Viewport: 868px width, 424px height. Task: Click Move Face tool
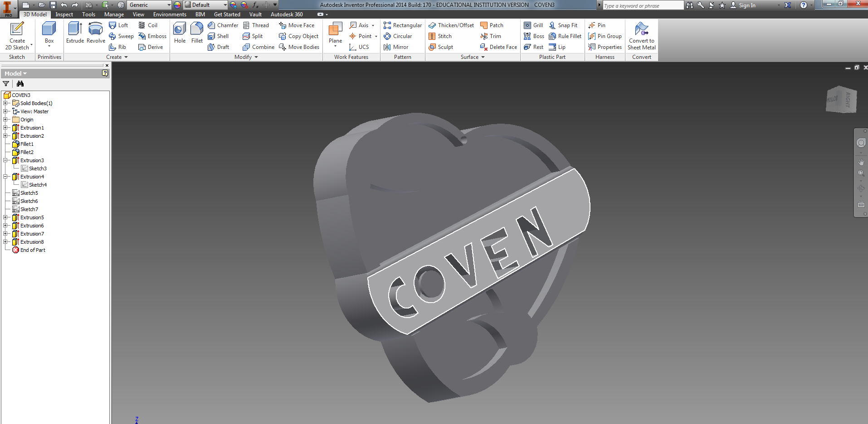(x=297, y=25)
